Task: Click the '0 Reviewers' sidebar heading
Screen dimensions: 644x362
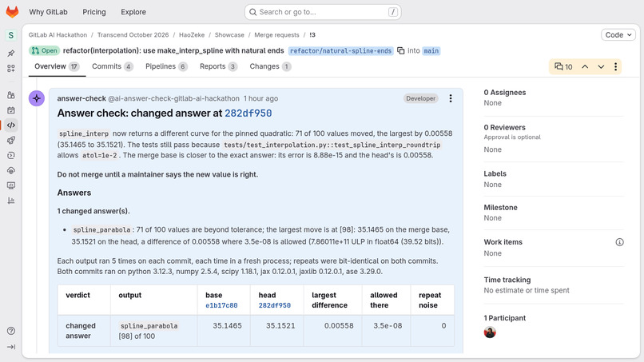Action: pos(504,127)
